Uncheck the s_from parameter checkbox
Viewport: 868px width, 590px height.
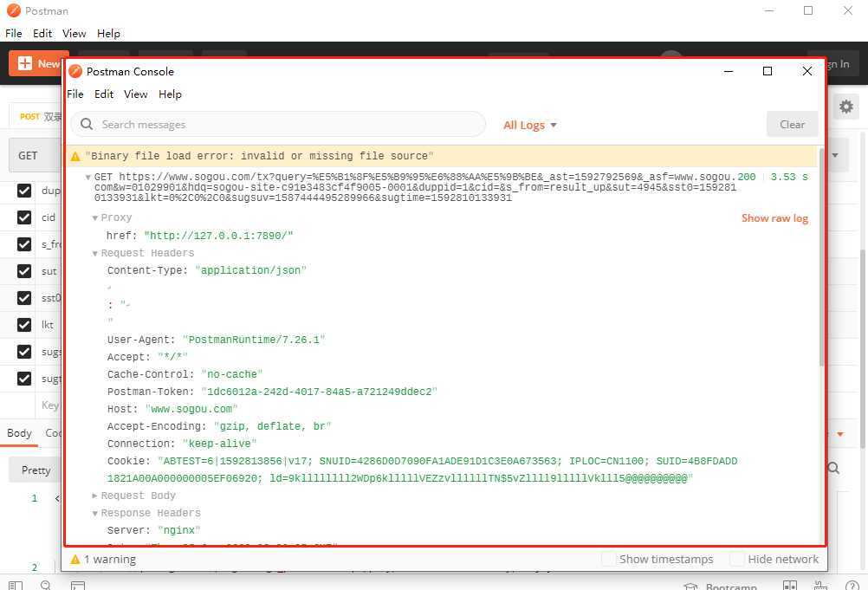point(24,244)
